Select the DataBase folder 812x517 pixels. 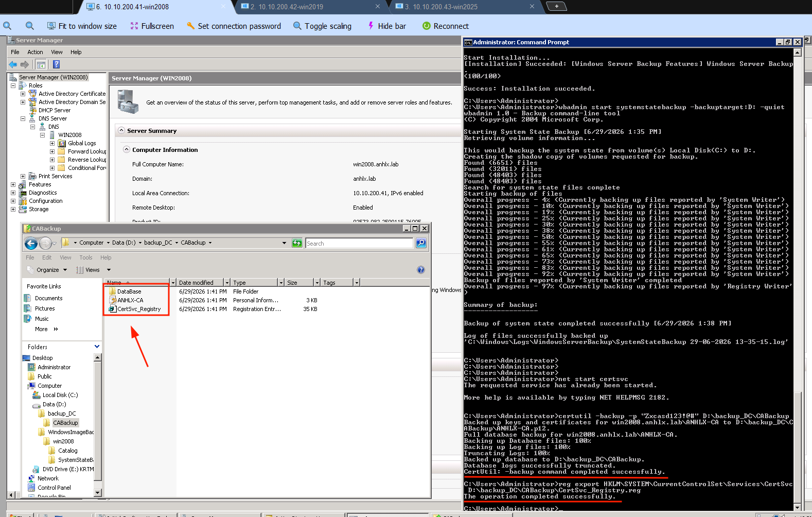pos(129,291)
